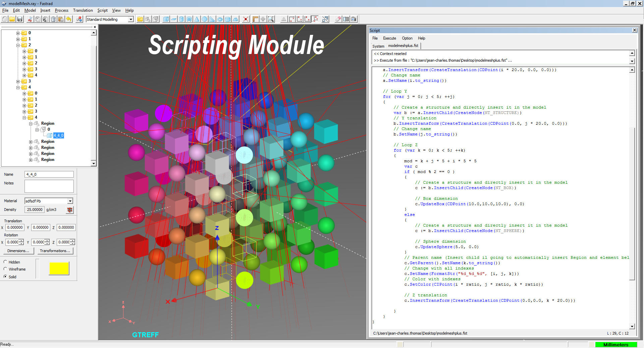The image size is (644, 348).
Task: Click the cone shape tool
Action: (x=197, y=19)
